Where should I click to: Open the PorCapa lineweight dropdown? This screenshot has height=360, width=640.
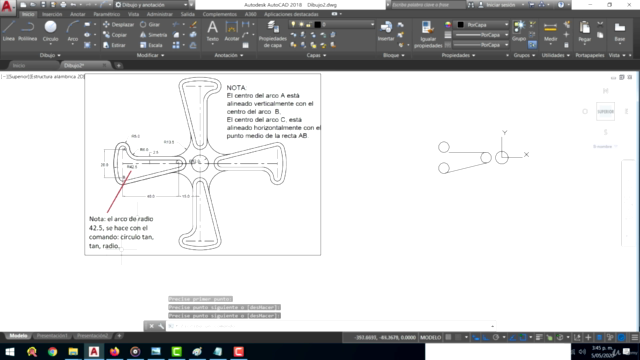click(482, 35)
